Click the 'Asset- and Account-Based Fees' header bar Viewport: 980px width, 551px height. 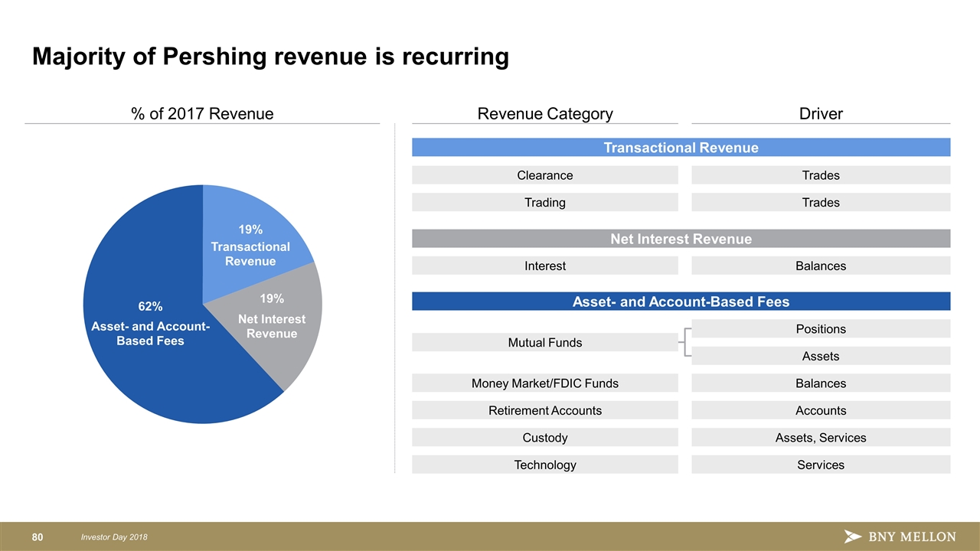click(x=681, y=302)
